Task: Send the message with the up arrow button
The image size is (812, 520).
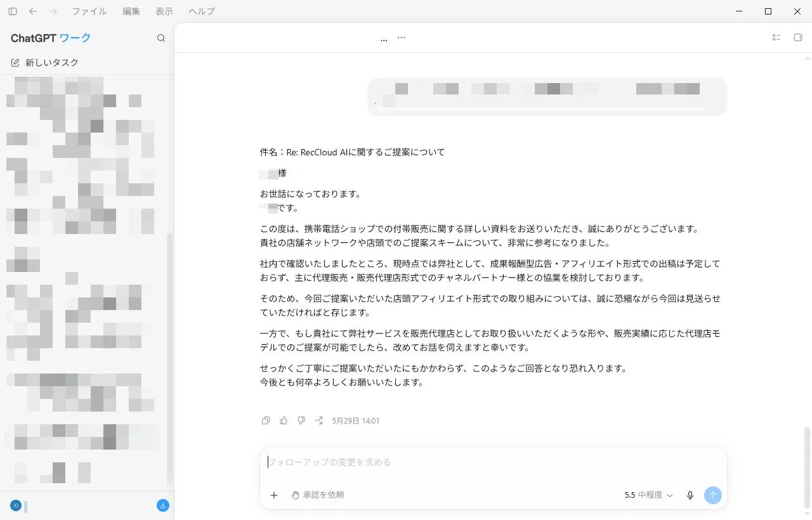Action: click(x=713, y=495)
